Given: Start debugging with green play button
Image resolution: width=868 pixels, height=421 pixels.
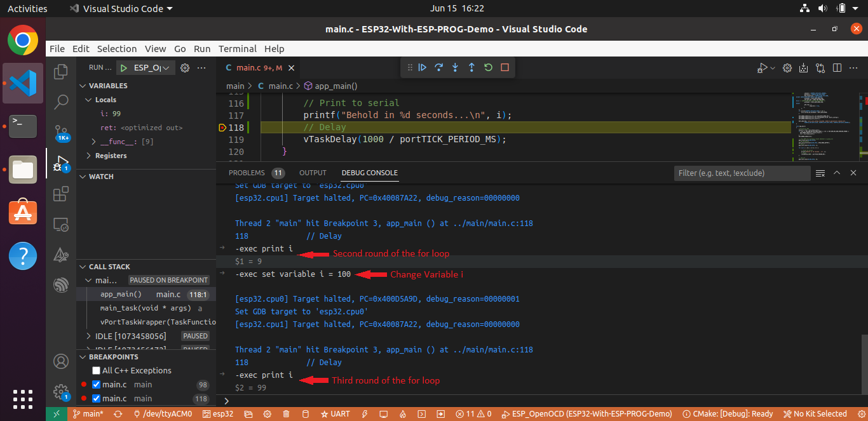Looking at the screenshot, I should pyautogui.click(x=124, y=67).
